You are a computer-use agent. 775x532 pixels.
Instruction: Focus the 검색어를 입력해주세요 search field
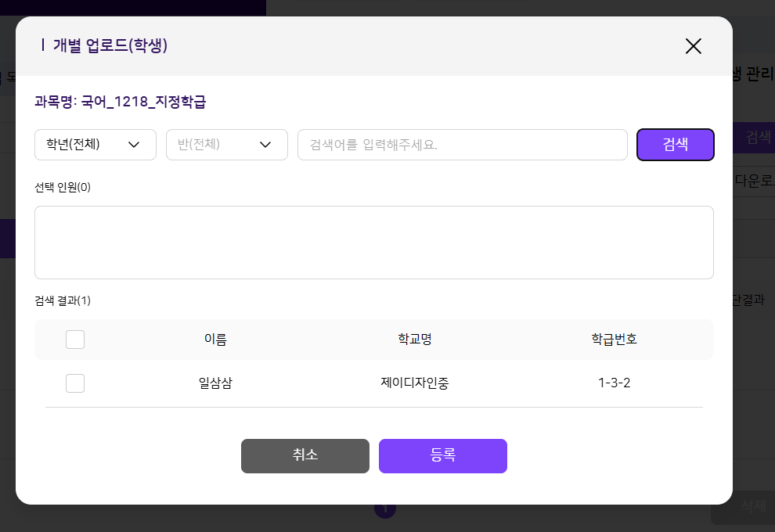(x=462, y=145)
